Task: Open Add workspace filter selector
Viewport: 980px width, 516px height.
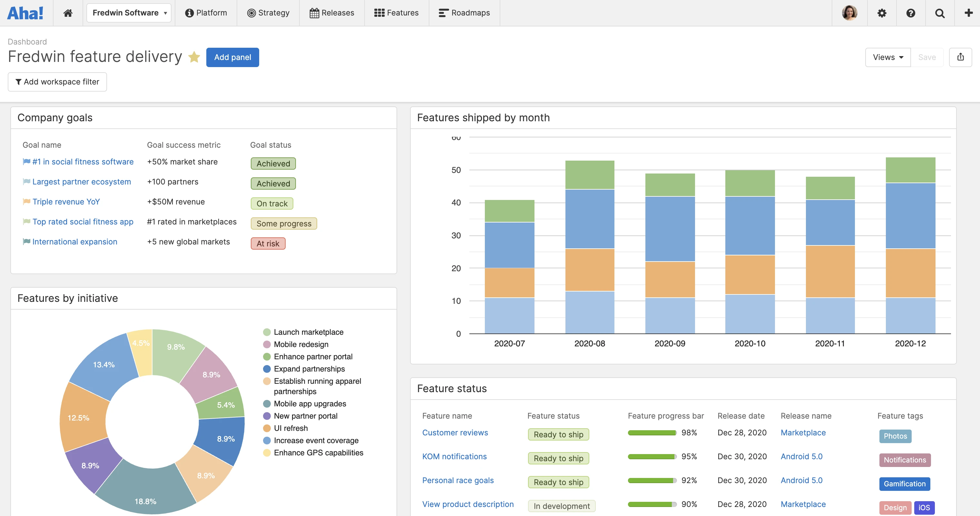Action: (57, 82)
